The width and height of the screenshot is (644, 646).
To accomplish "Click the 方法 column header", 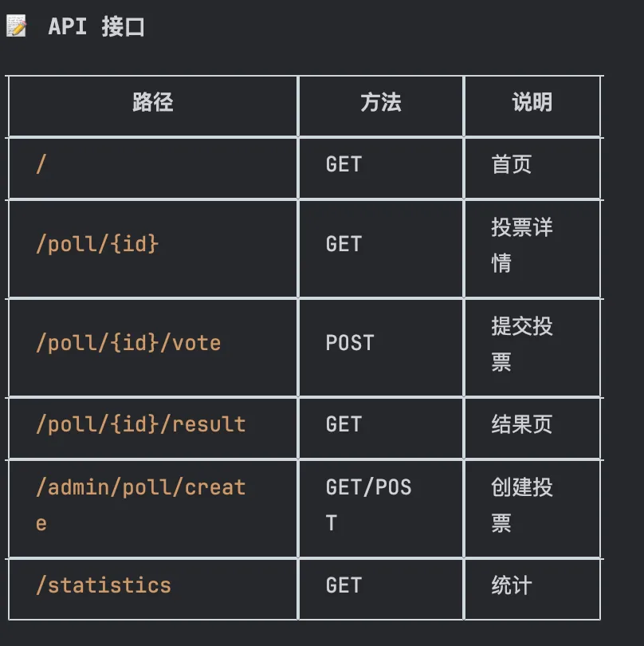I will 380,102.
